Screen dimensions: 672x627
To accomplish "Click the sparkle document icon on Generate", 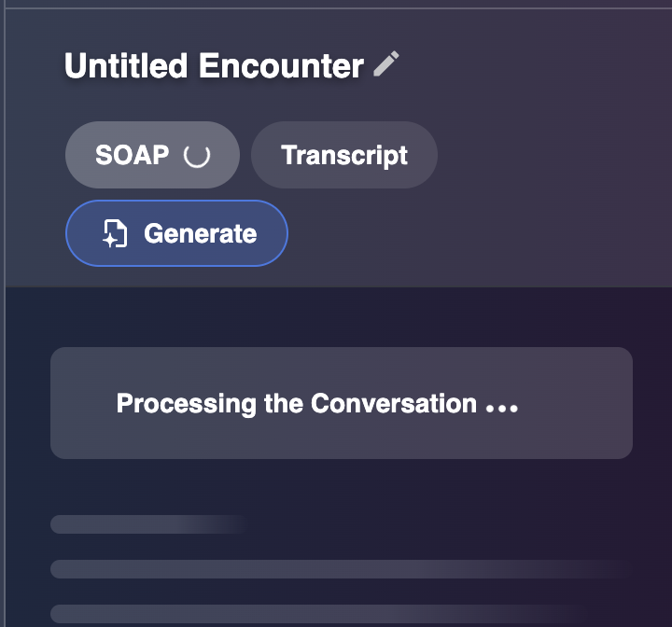I will click(114, 233).
